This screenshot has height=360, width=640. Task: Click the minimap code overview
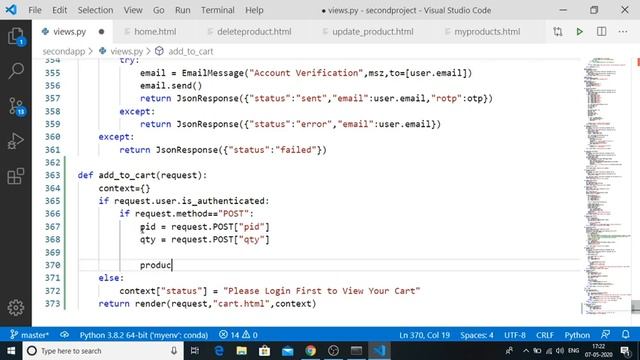click(x=606, y=186)
